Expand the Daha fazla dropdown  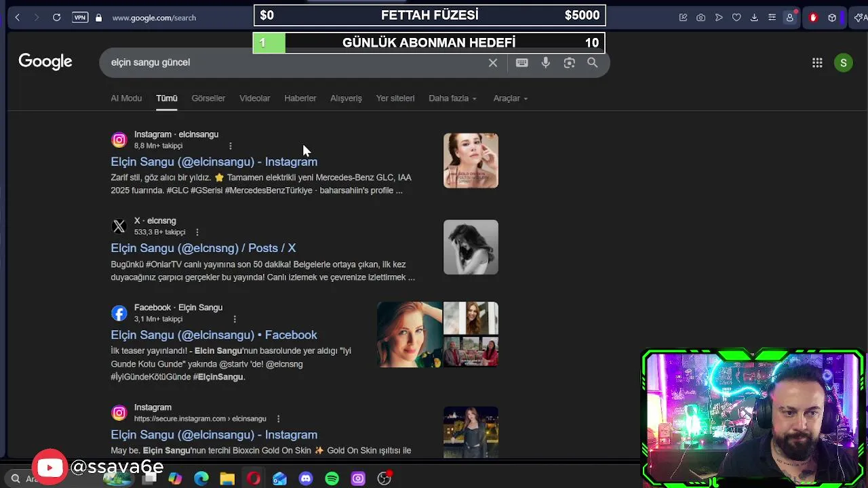452,98
